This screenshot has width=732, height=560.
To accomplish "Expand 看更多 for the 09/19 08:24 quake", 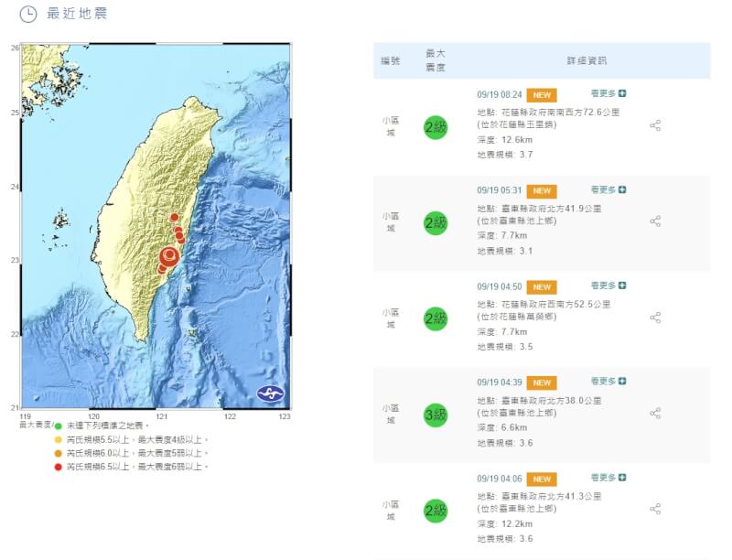I will [x=608, y=93].
